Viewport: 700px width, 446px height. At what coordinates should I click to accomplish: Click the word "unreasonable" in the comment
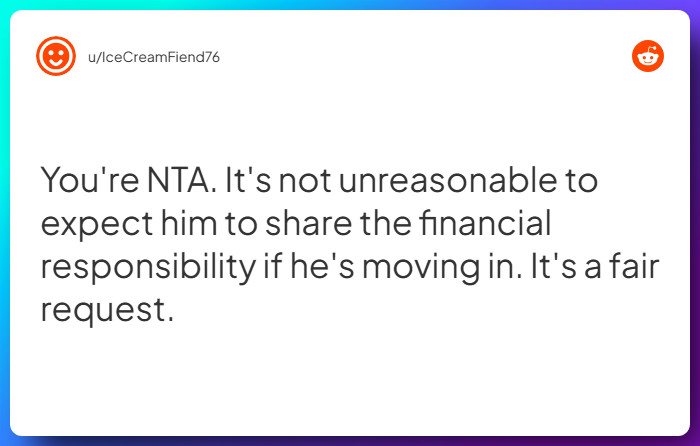(x=448, y=181)
